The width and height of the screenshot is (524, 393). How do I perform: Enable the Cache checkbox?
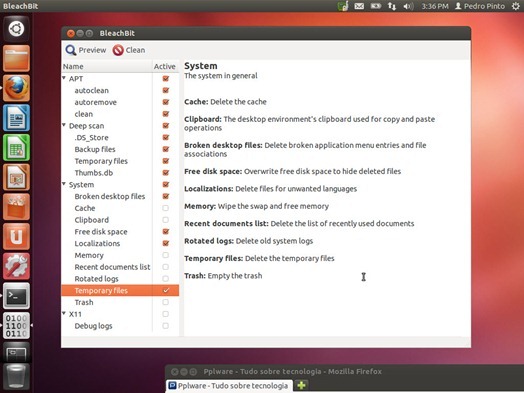[165, 208]
